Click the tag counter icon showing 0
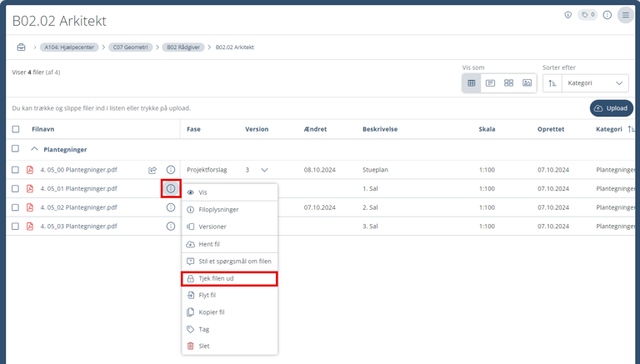Screen dimensions: 640x364 (587, 15)
